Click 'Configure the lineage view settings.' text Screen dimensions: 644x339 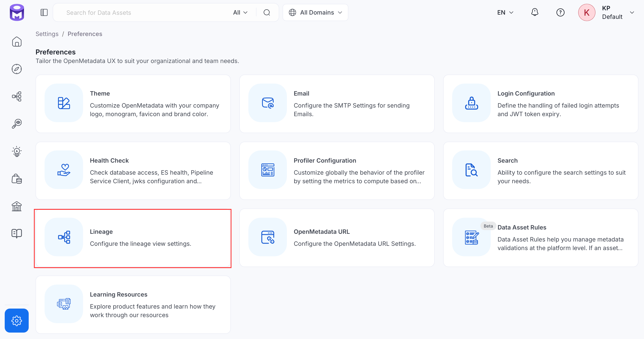click(x=140, y=244)
